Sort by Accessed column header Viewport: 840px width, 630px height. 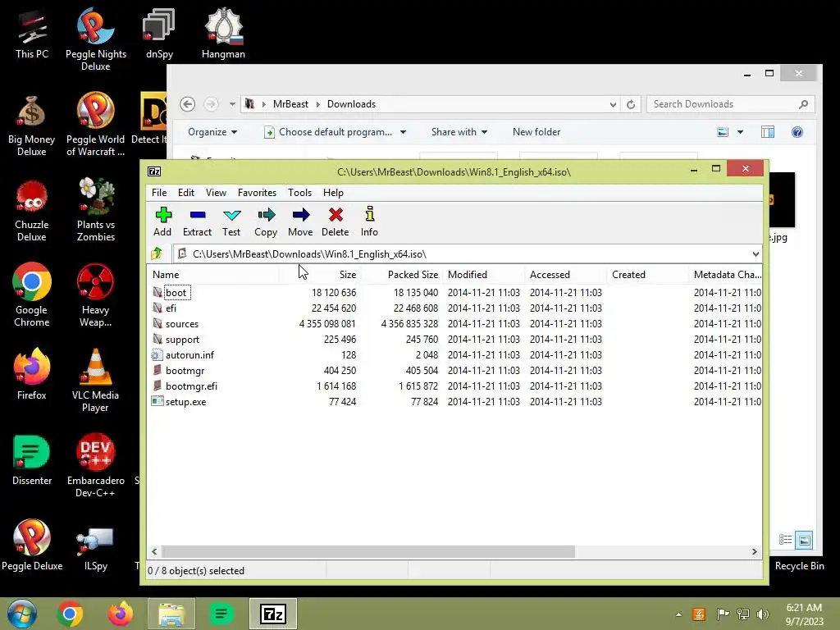[x=566, y=274]
